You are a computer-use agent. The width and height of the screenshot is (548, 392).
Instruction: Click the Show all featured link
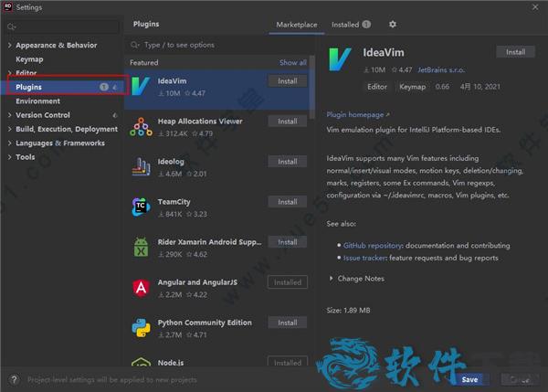pos(292,63)
